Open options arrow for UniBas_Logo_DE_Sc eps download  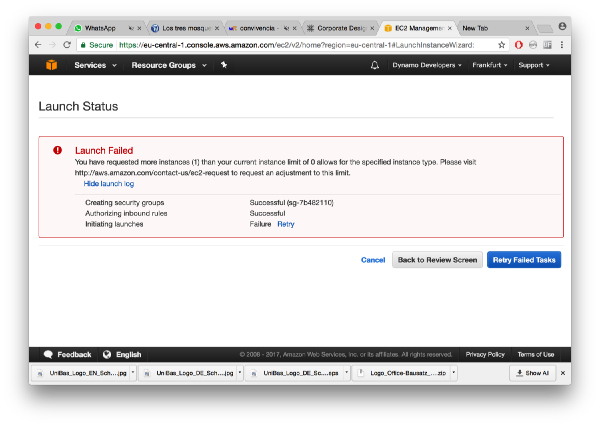point(346,372)
